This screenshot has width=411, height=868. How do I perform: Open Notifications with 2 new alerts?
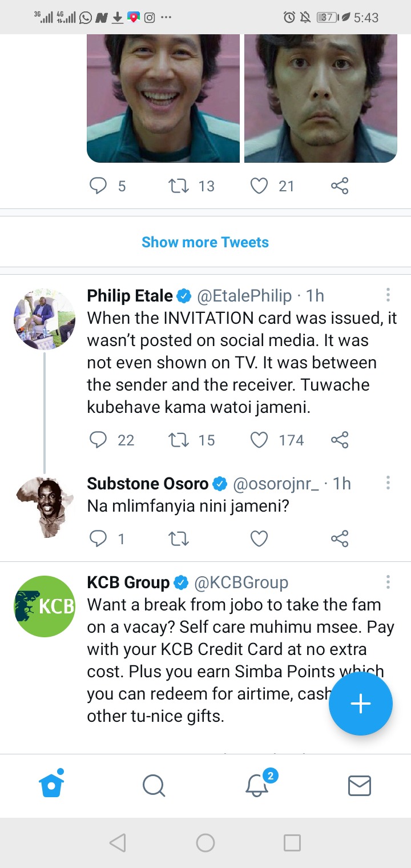(257, 786)
